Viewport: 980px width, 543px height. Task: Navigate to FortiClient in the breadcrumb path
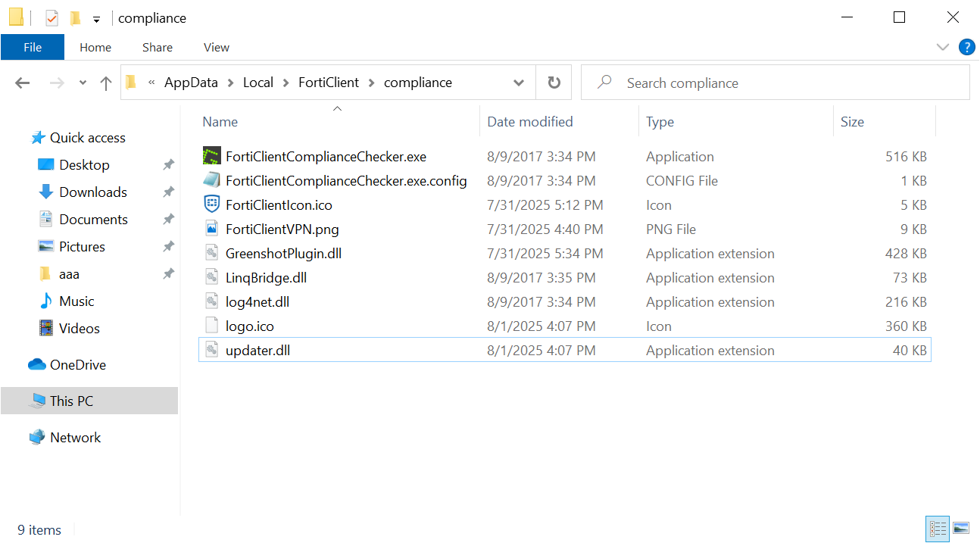pyautogui.click(x=329, y=83)
